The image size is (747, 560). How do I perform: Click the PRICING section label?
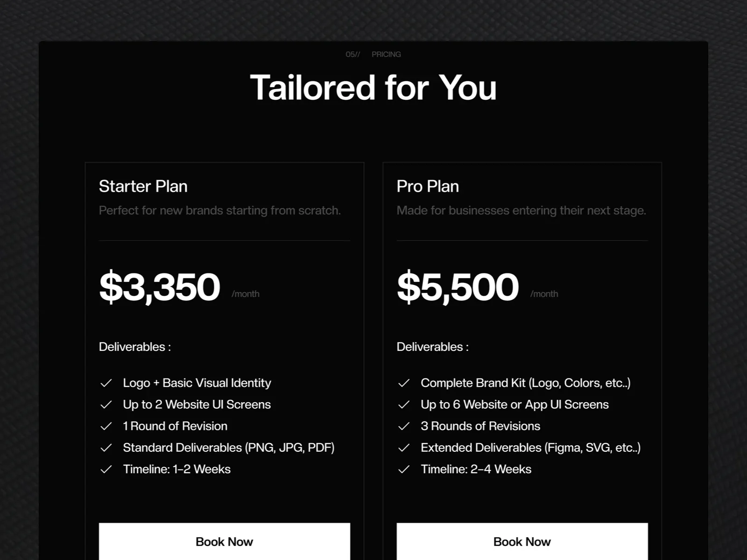pos(386,54)
